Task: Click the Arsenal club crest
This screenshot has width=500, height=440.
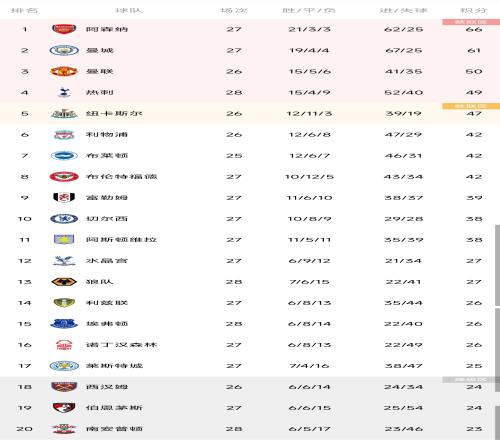Action: (x=64, y=29)
